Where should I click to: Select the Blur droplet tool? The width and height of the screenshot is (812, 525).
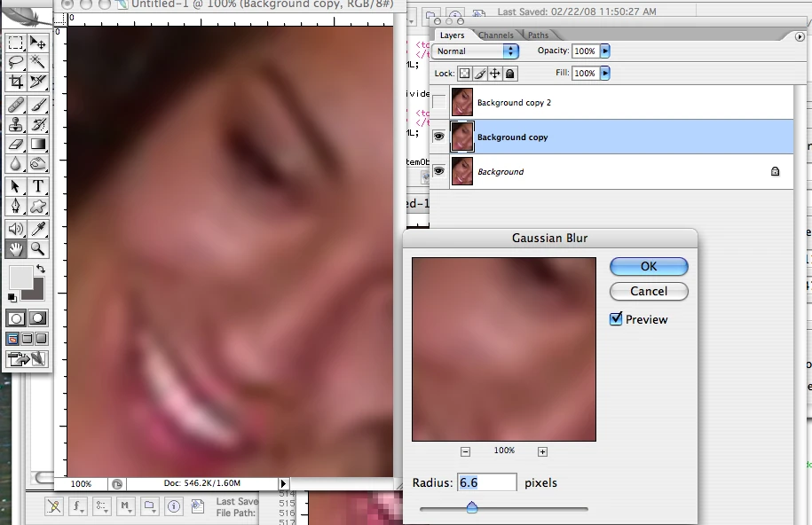(16, 164)
